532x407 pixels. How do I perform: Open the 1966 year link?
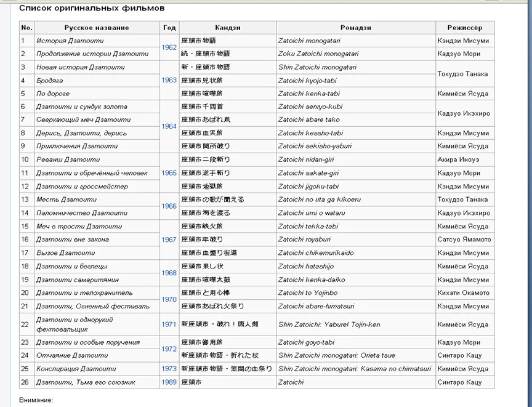[169, 206]
